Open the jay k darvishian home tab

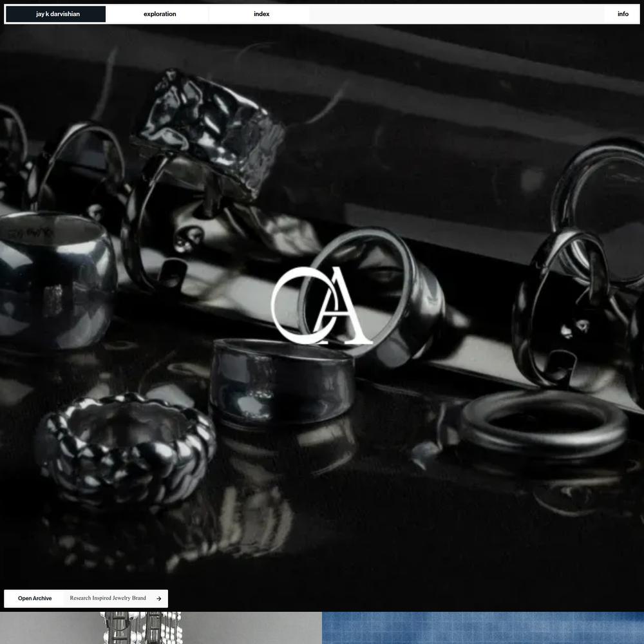(55, 14)
